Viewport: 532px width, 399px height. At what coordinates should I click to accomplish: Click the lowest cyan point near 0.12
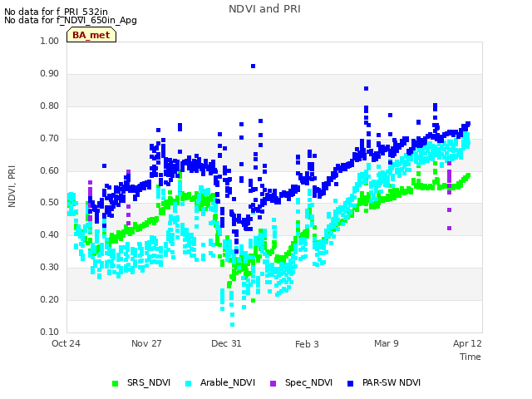(x=233, y=325)
